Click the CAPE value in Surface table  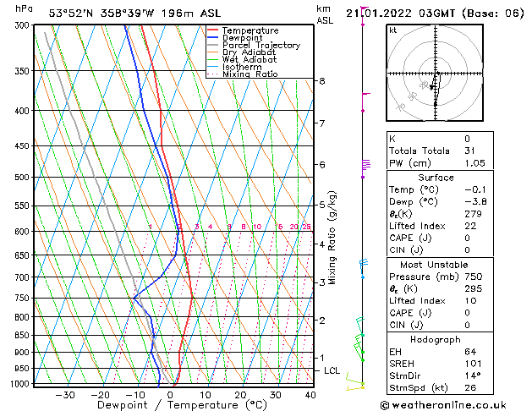coord(467,238)
